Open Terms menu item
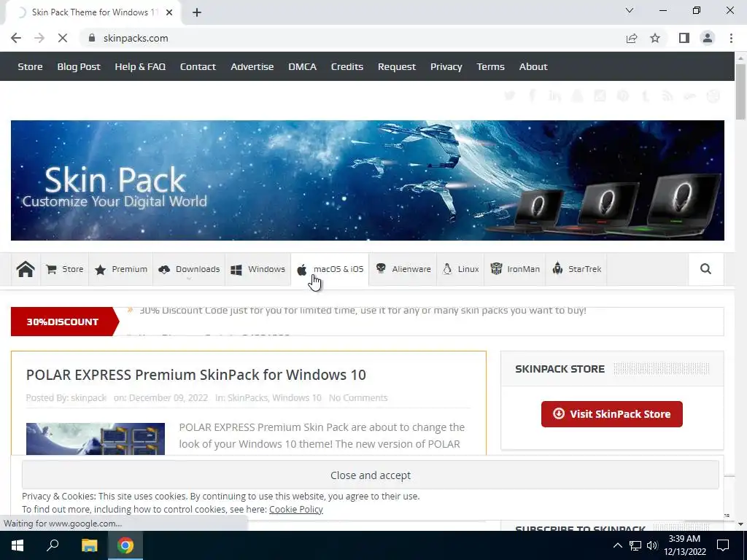The height and width of the screenshot is (560, 747). (x=490, y=66)
